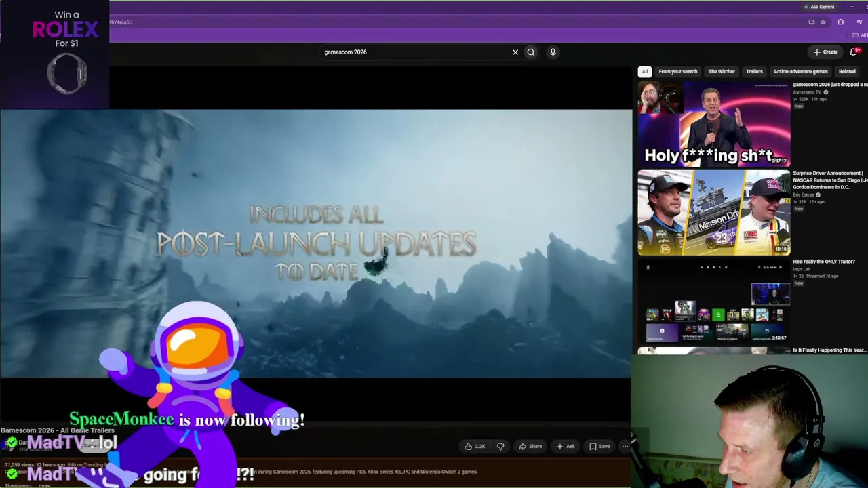This screenshot has height=488, width=868.
Task: Start voice search with microphone icon
Action: click(x=553, y=52)
